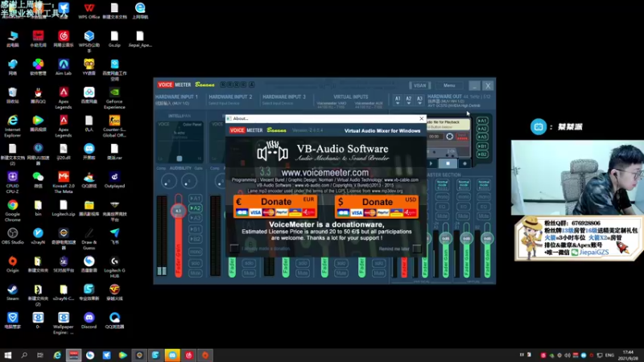Viewport: 644px width, 362px height.
Task: Solo the Hardware Input 1 strip
Action: click(x=195, y=263)
